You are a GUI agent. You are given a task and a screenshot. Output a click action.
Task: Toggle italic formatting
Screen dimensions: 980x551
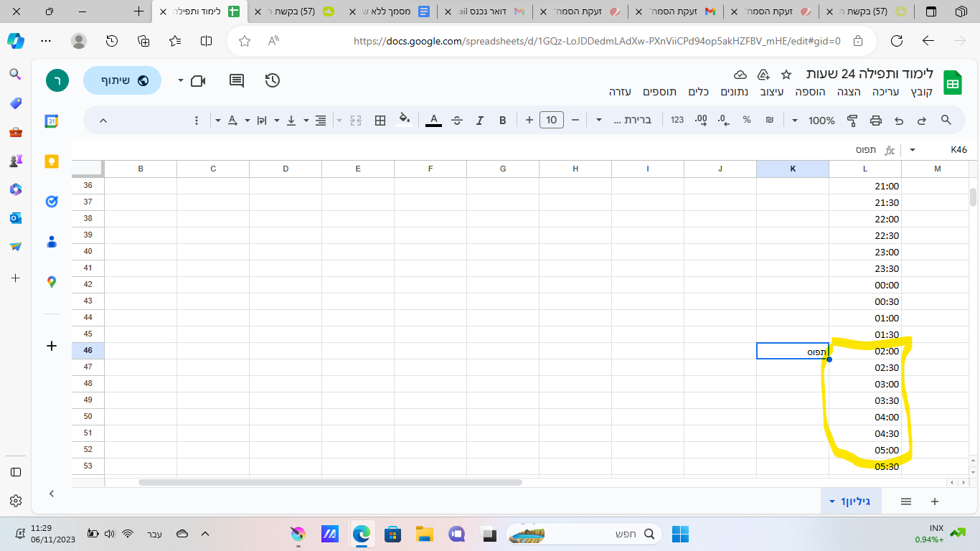tap(480, 120)
